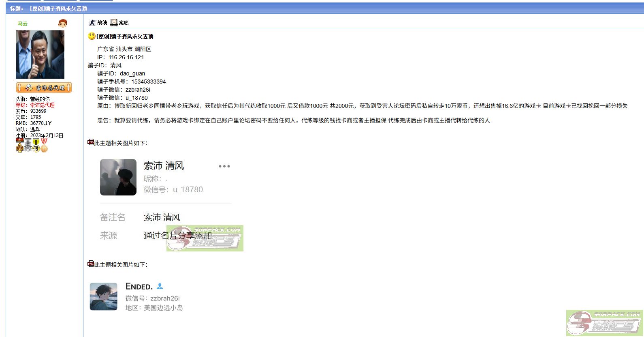Click the 战绩 text link
Screen dimensions: 644x337
(102, 23)
